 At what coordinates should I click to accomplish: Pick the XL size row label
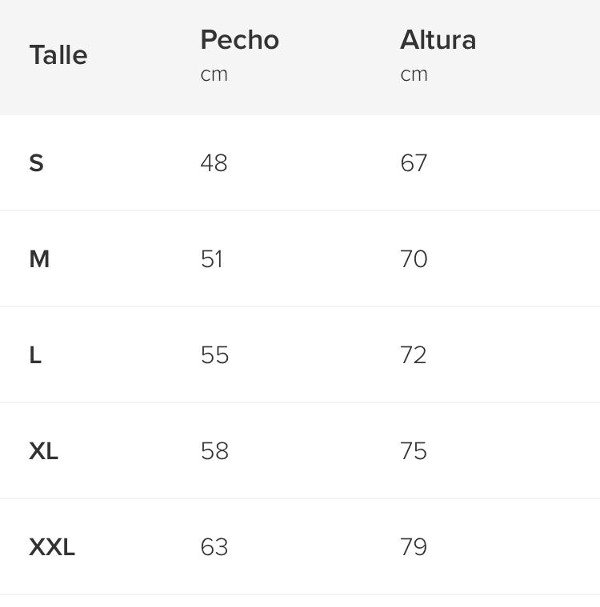(44, 451)
